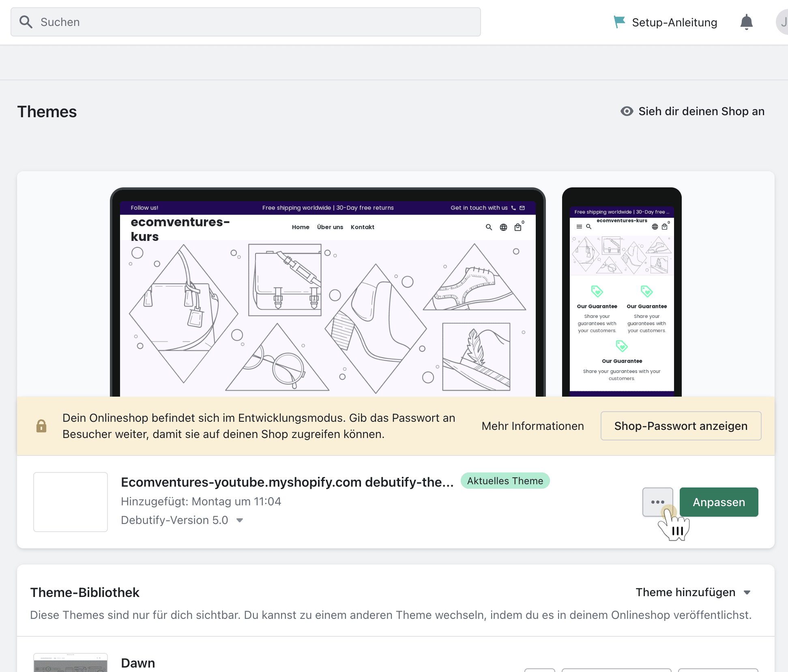
Task: Click the current theme thumbnail
Action: [x=71, y=502]
